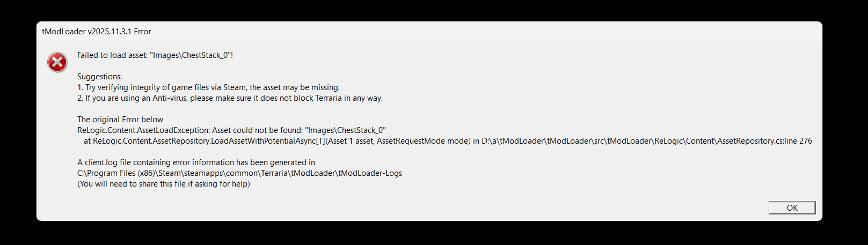Click the red error X icon
The width and height of the screenshot is (868, 245).
[57, 62]
